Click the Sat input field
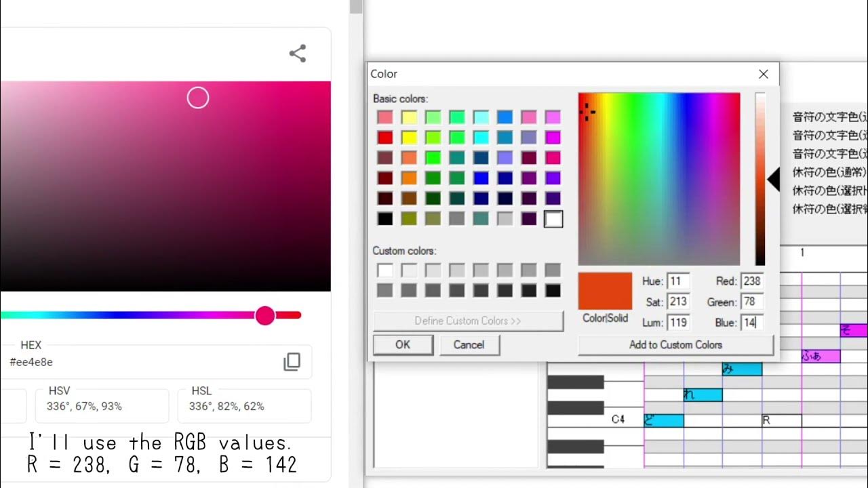This screenshot has height=488, width=868. coord(678,302)
